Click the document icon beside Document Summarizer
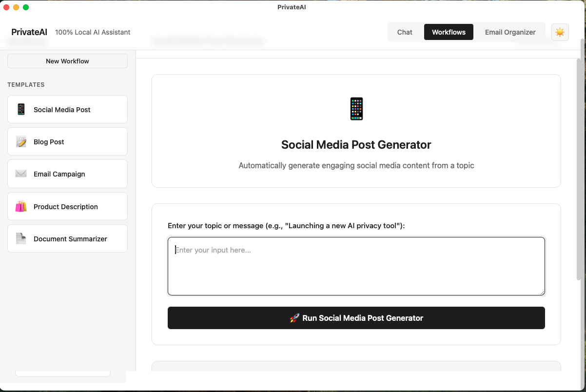 pyautogui.click(x=20, y=238)
